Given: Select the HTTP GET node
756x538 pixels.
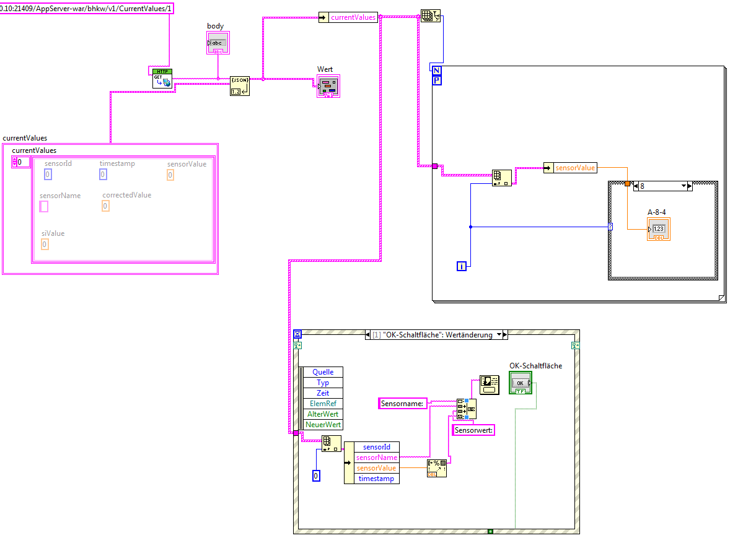Looking at the screenshot, I should tap(162, 79).
